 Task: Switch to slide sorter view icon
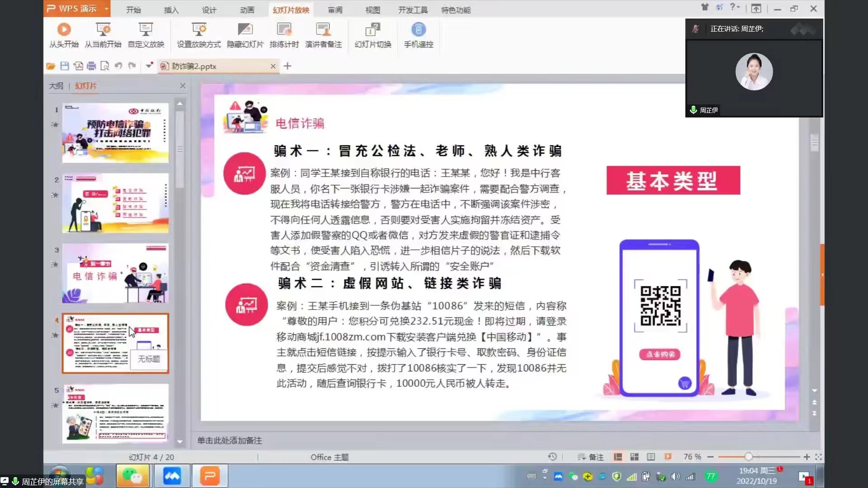[634, 457]
